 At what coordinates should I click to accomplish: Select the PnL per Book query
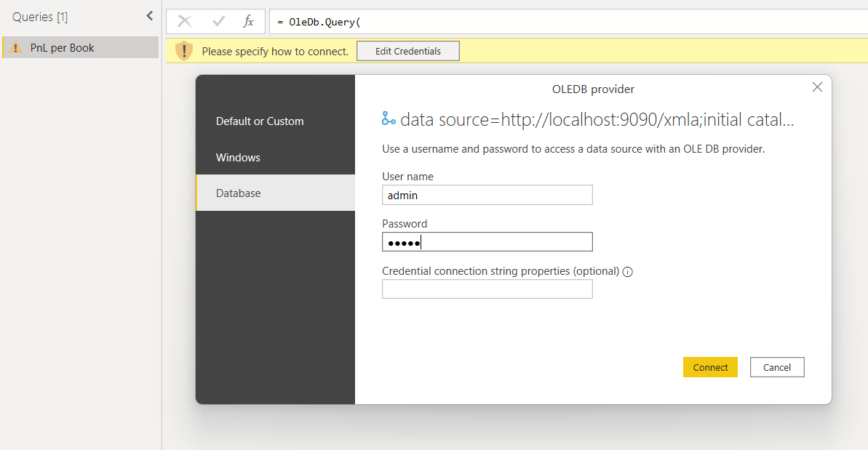63,48
